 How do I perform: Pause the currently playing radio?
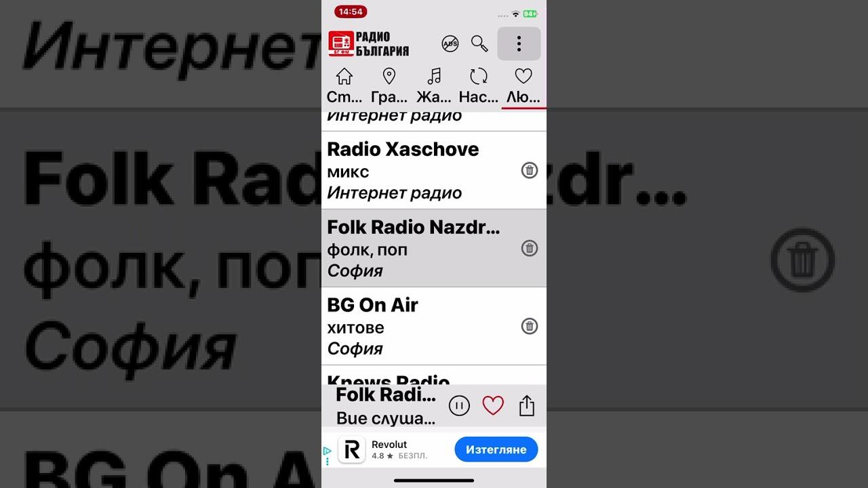point(459,406)
